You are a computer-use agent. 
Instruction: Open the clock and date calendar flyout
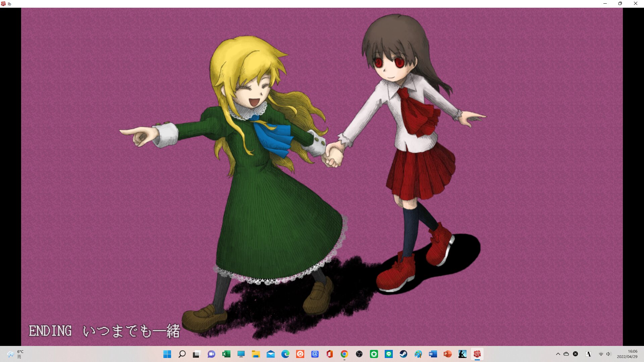[x=627, y=354]
